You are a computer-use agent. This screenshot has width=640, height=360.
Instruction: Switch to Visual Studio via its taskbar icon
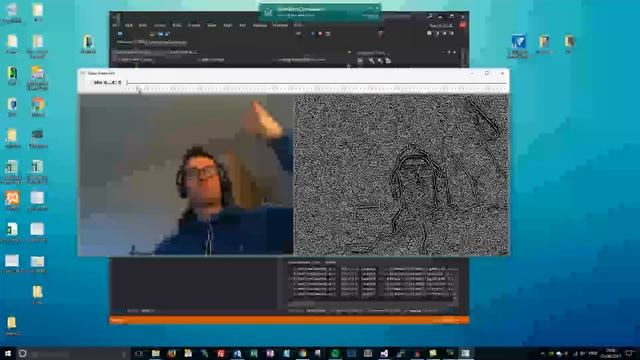(384, 353)
